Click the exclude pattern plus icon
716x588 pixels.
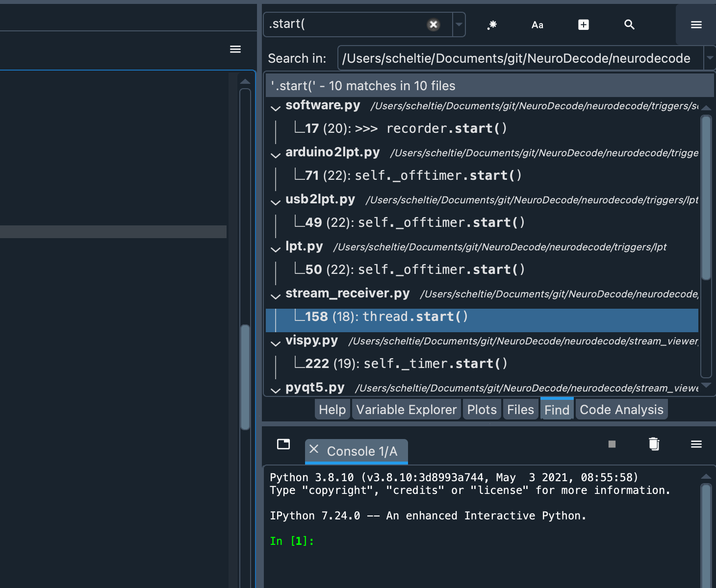(583, 24)
